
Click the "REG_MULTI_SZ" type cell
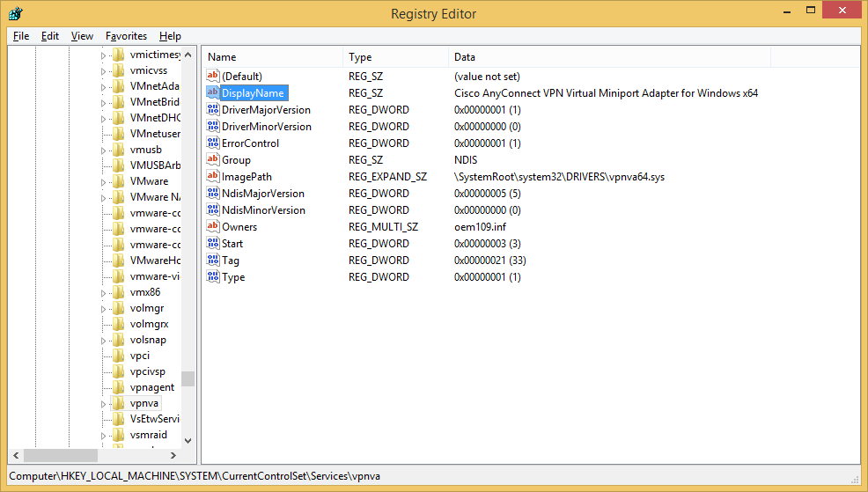pyautogui.click(x=383, y=226)
